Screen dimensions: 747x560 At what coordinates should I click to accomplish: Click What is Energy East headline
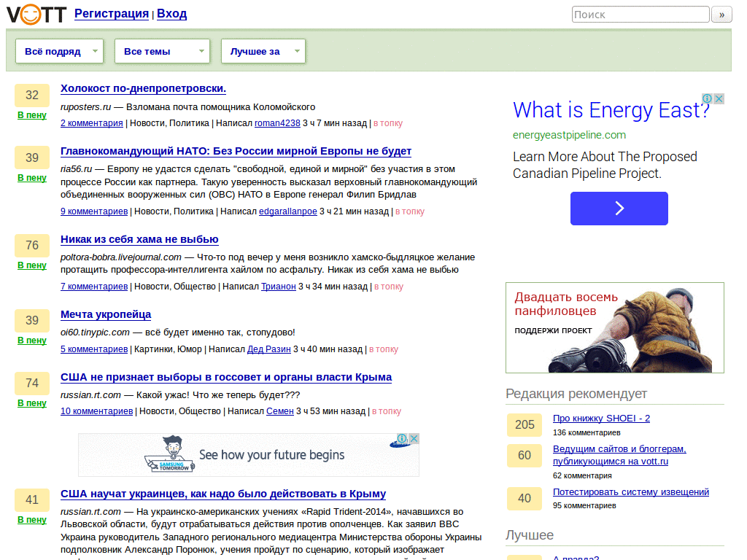coord(611,111)
